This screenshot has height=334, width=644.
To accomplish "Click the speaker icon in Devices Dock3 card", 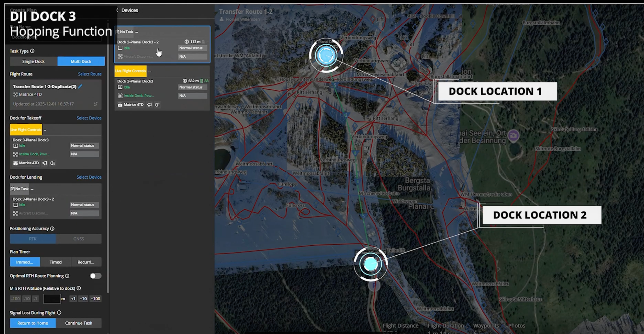I will 149,105.
